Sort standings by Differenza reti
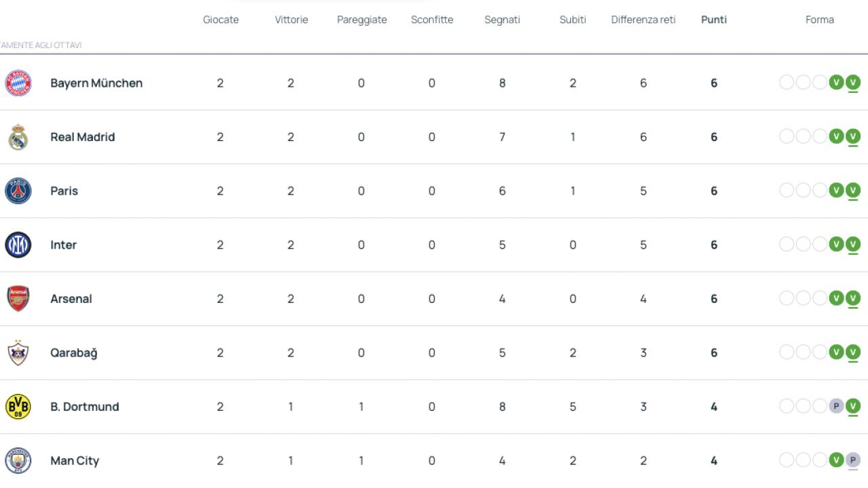The width and height of the screenshot is (868, 488). tap(643, 20)
